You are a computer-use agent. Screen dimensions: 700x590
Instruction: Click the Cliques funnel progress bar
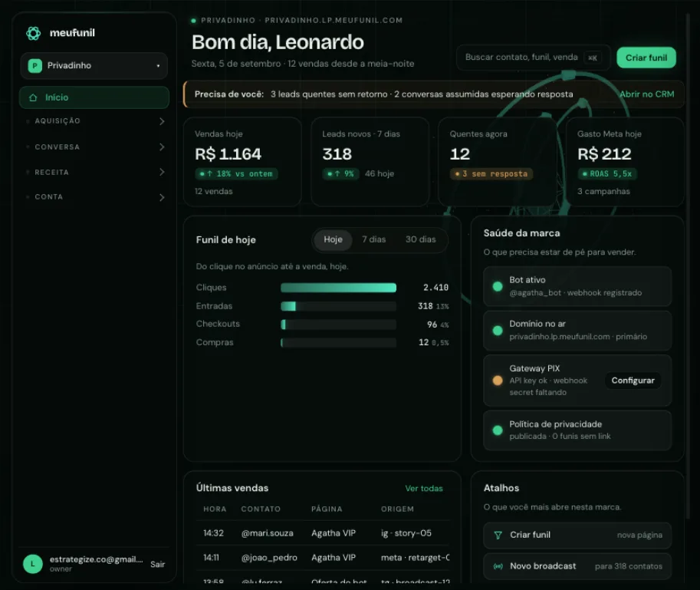[338, 288]
